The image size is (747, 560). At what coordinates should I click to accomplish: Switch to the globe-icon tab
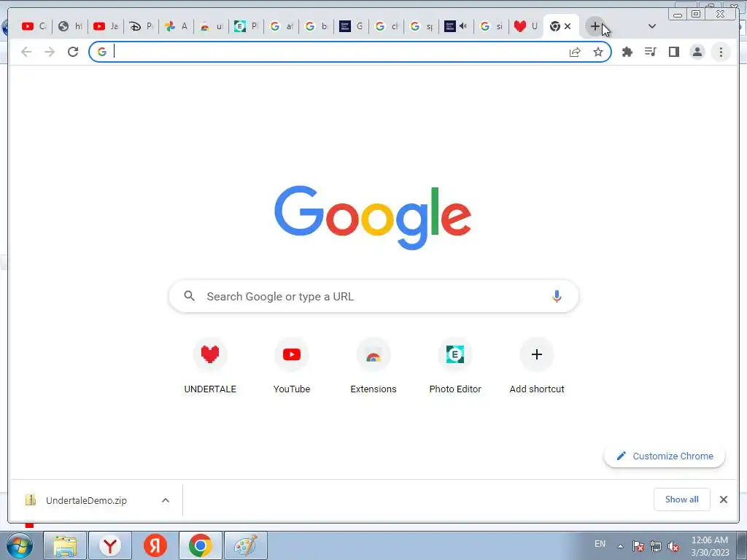tap(70, 26)
